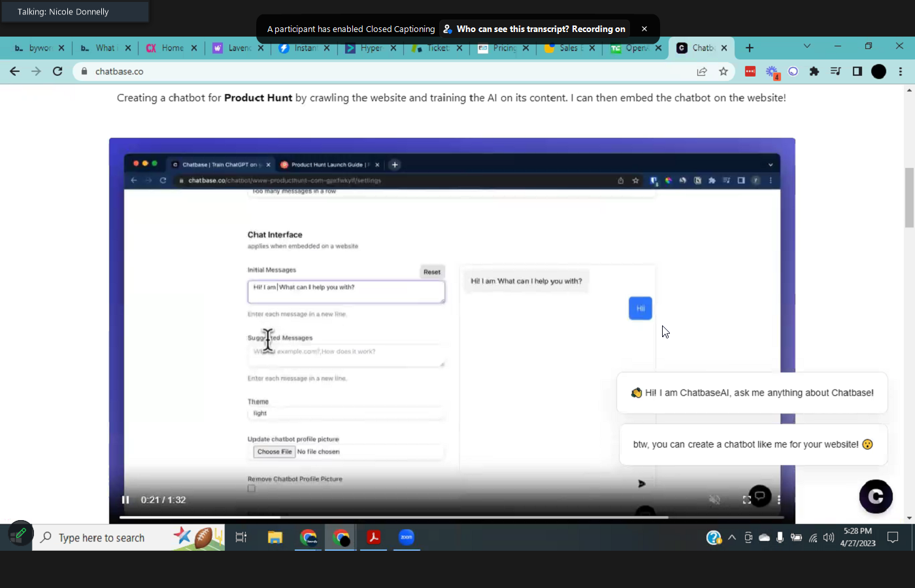The image size is (915, 588).
Task: Dismiss the closed captioning notification
Action: (644, 29)
